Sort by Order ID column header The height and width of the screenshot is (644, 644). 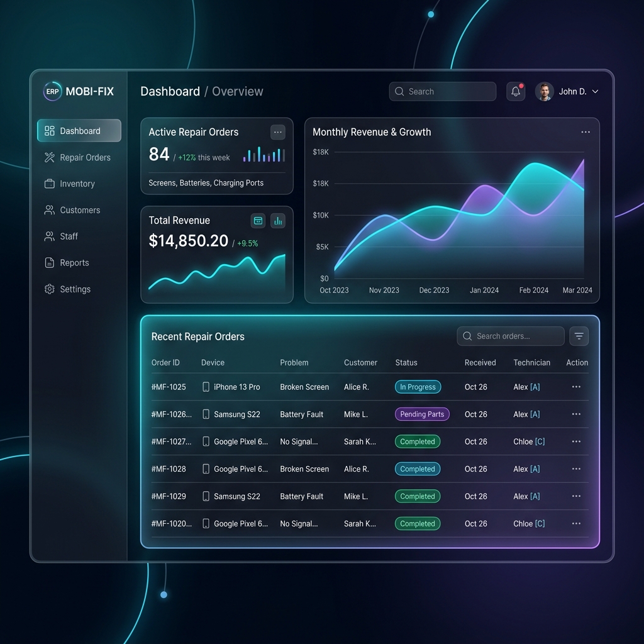[165, 363]
